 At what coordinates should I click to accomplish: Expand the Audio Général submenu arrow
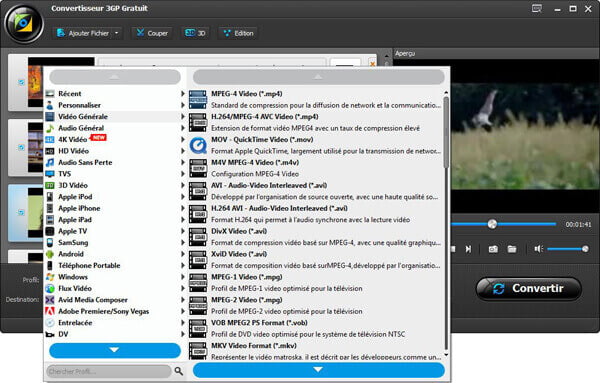click(x=183, y=128)
